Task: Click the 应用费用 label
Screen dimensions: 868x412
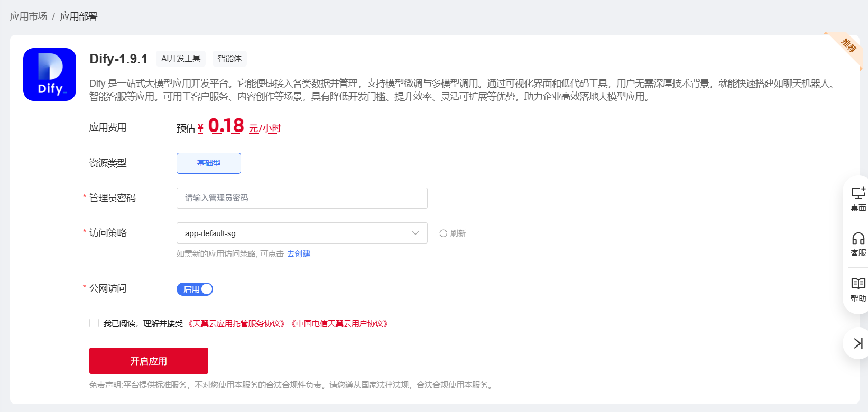Action: (x=108, y=127)
